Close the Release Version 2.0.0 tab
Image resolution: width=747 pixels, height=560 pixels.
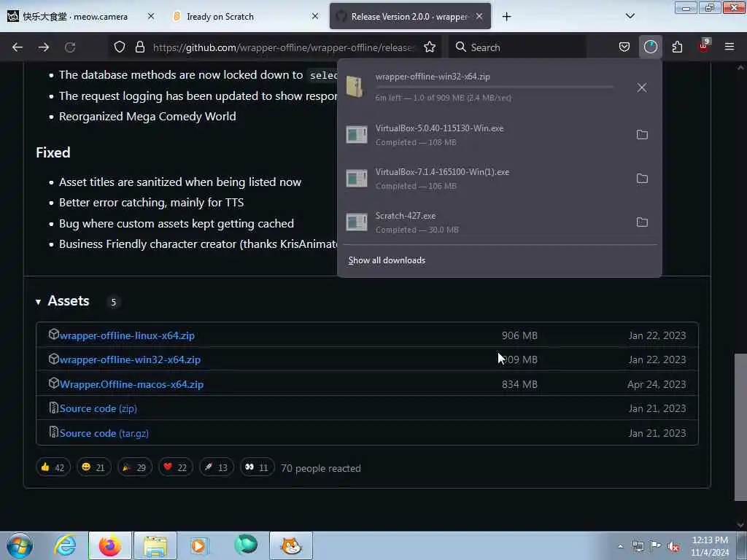479,16
